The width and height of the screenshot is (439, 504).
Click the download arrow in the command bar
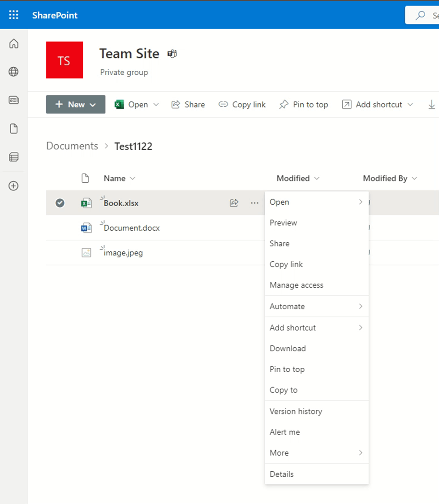pos(431,104)
